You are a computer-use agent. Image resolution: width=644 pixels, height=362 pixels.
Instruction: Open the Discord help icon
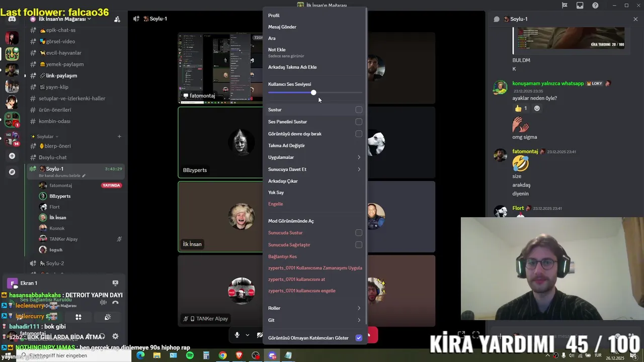596,6
